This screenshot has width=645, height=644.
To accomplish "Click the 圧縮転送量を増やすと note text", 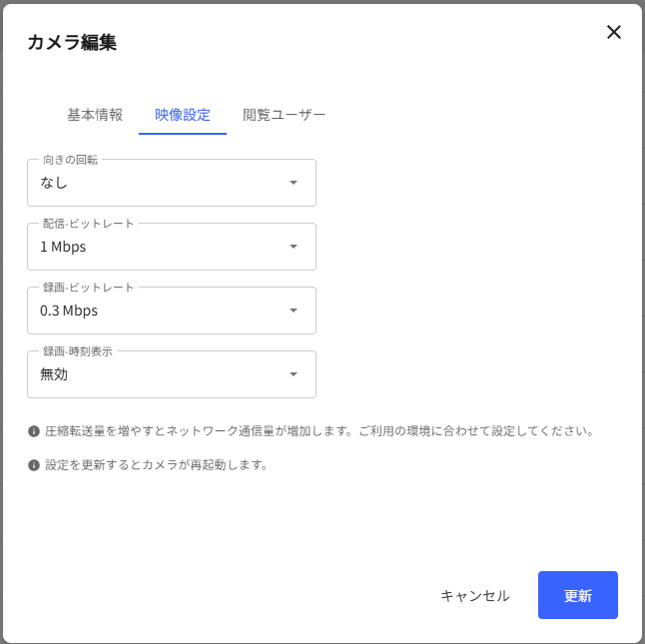I will (x=320, y=431).
